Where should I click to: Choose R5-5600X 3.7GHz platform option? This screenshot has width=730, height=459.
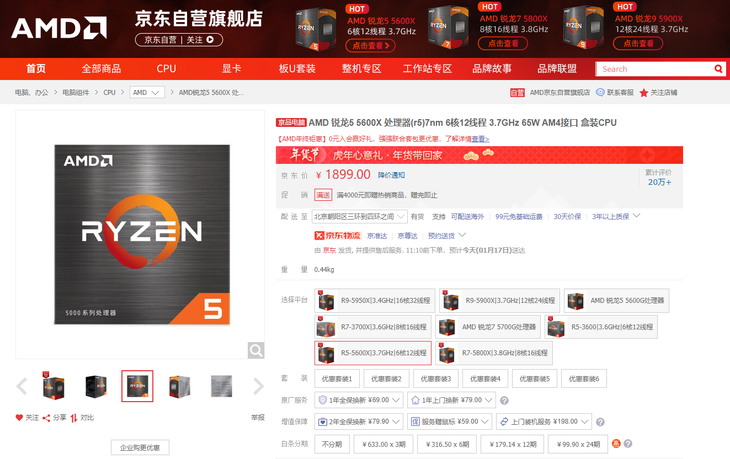pos(373,353)
